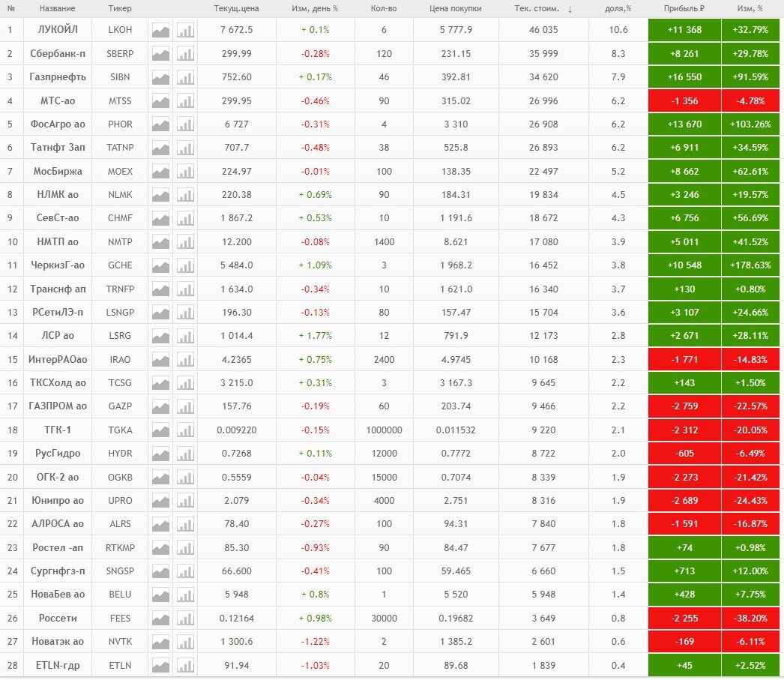Click the HYDR ticker cell
The image size is (784, 680).
tap(120, 454)
